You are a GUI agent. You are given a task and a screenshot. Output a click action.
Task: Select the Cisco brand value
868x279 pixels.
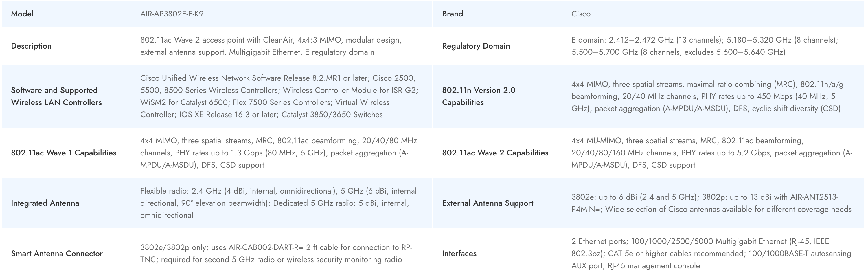[x=581, y=14]
